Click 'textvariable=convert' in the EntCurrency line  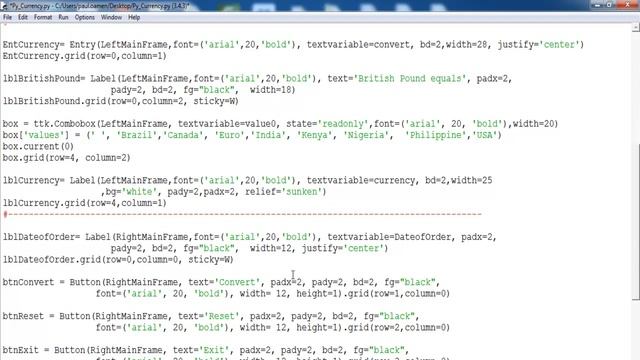pos(358,44)
